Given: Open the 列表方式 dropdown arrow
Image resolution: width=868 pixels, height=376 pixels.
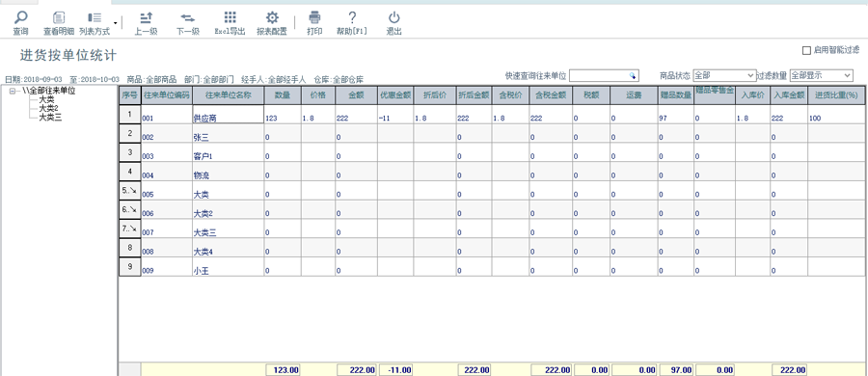Looking at the screenshot, I should click(115, 23).
